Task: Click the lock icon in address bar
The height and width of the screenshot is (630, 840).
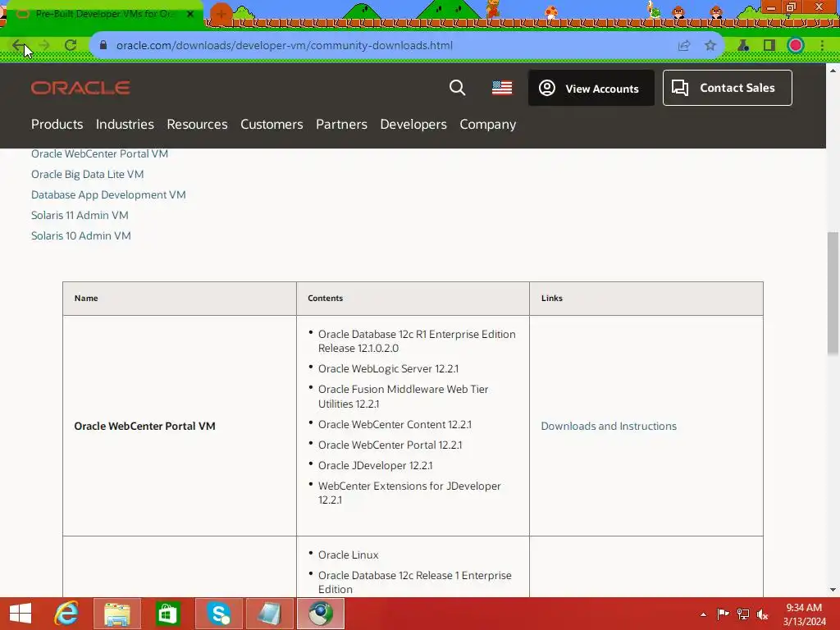Action: [x=103, y=46]
